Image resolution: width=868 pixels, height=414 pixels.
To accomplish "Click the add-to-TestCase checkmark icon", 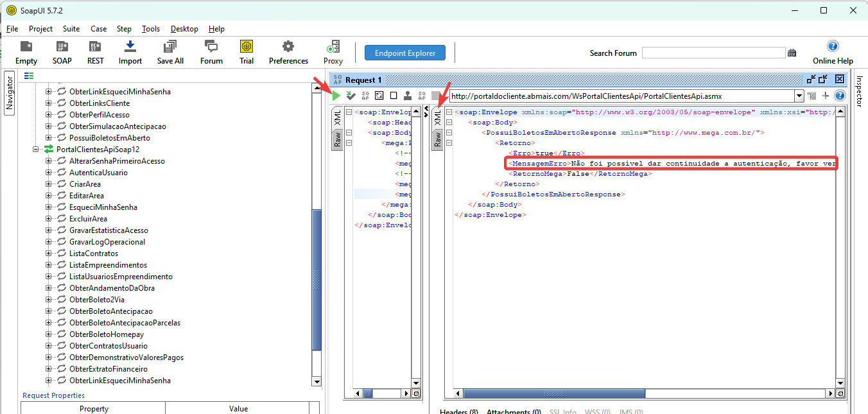I will click(x=351, y=96).
